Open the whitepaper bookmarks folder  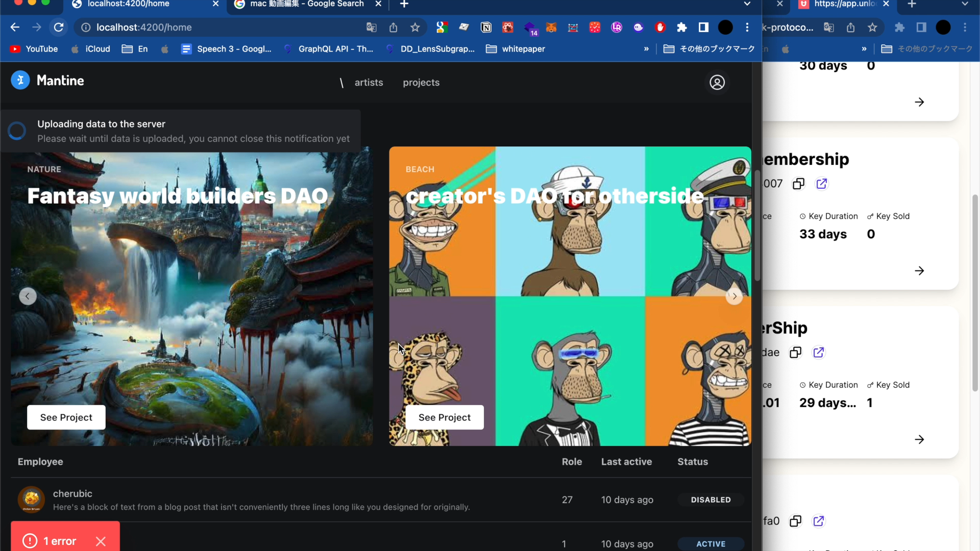pos(516,49)
